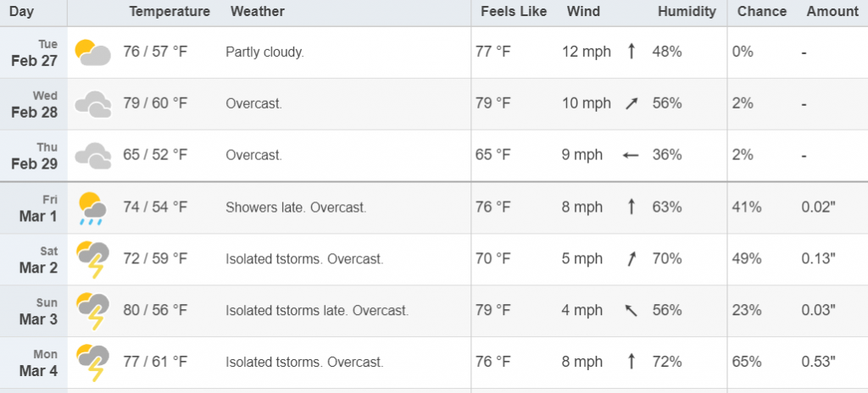Select the Mon Mar 4 day cell
This screenshot has height=393, width=868.
pos(34,363)
